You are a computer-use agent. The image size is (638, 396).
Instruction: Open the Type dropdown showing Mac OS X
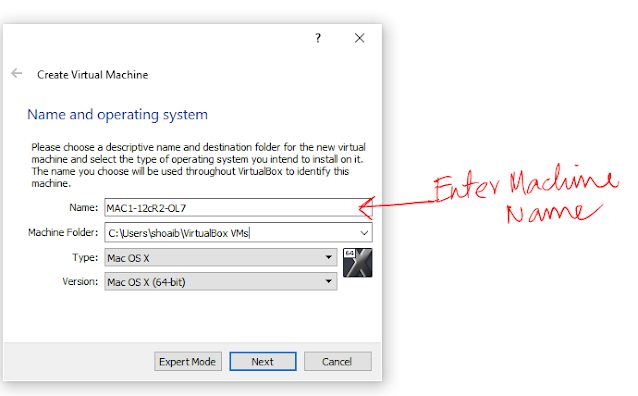221,258
